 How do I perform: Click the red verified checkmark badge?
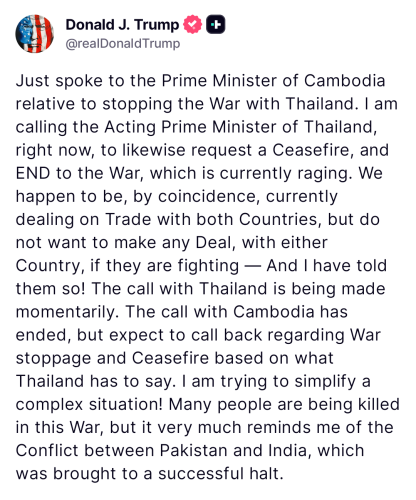[x=193, y=25]
